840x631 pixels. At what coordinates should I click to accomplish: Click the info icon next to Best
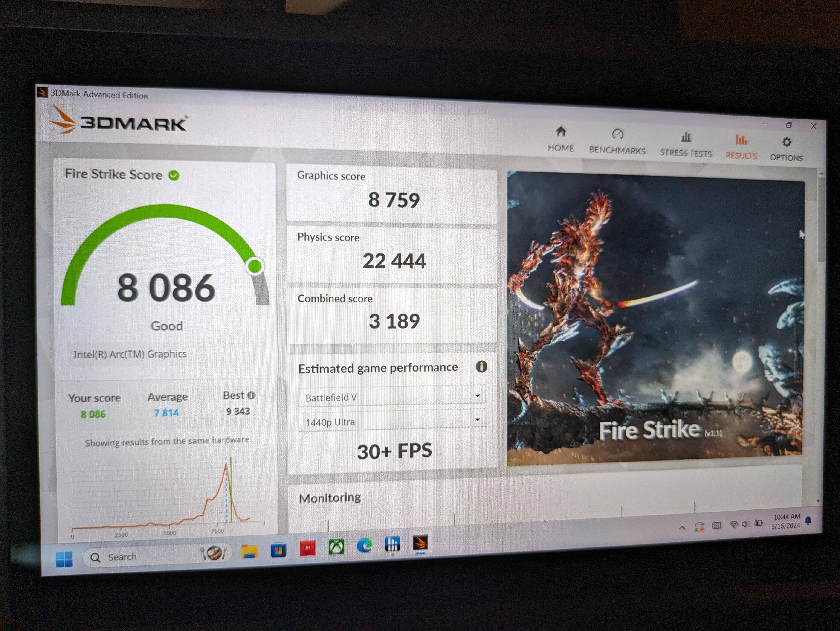[251, 395]
